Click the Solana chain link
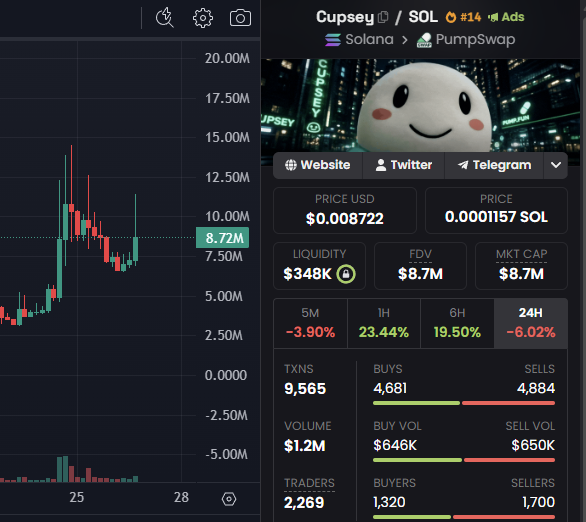The height and width of the screenshot is (522, 586). click(x=359, y=39)
